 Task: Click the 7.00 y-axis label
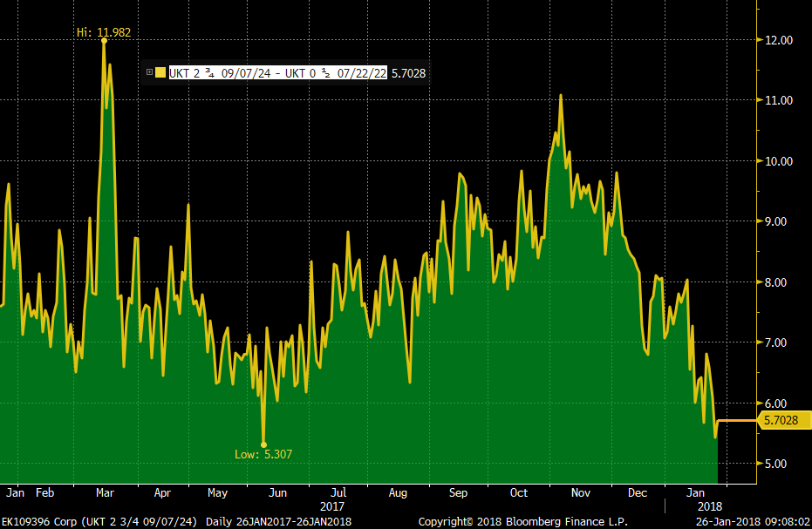coord(775,342)
